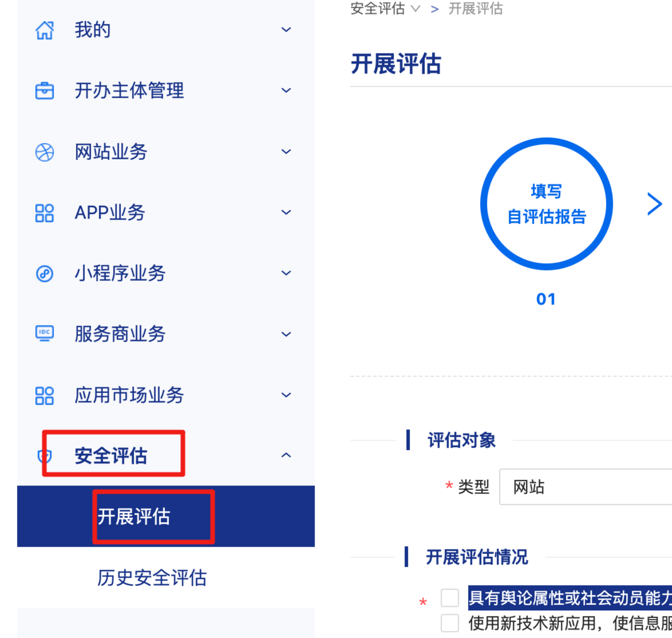Screen dimensions: 672x638
Task: Click the 安全评估 breadcrumb link
Action: tap(377, 9)
